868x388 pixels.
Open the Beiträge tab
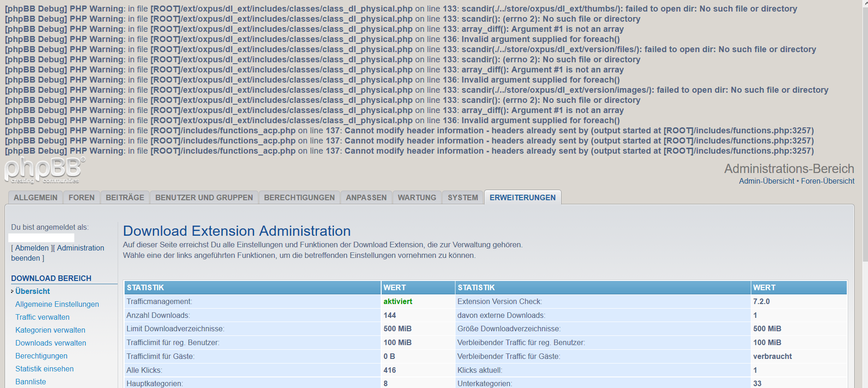tap(125, 197)
